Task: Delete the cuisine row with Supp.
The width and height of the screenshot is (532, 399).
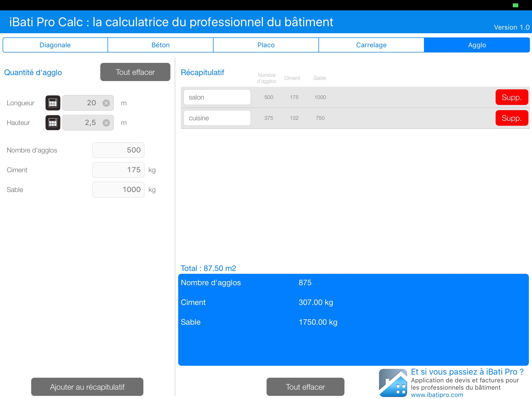Action: (512, 118)
